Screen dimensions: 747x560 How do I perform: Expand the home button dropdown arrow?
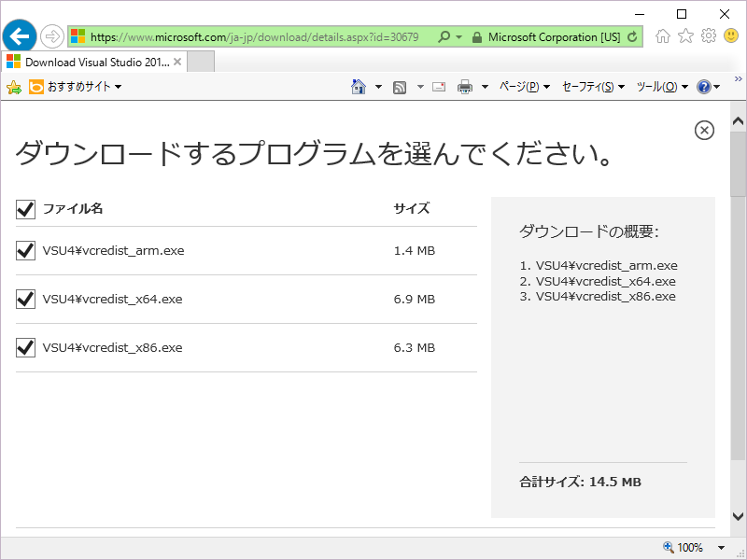tap(378, 87)
